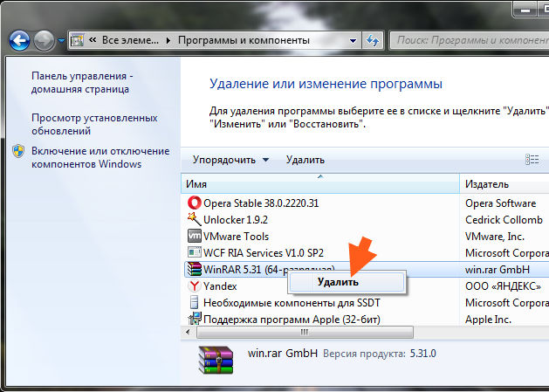
Task: Select 'Поддержка программ Apple (32-бит)' entry
Action: pos(292,320)
